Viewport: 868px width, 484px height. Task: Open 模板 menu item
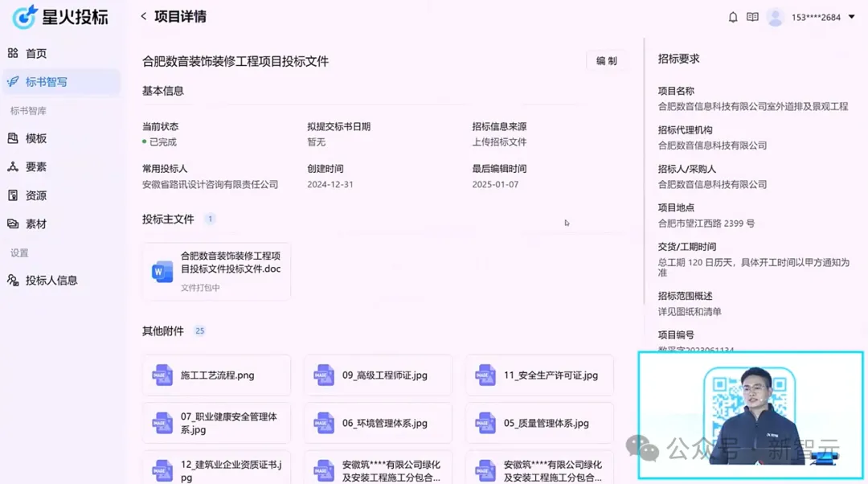(x=61, y=138)
